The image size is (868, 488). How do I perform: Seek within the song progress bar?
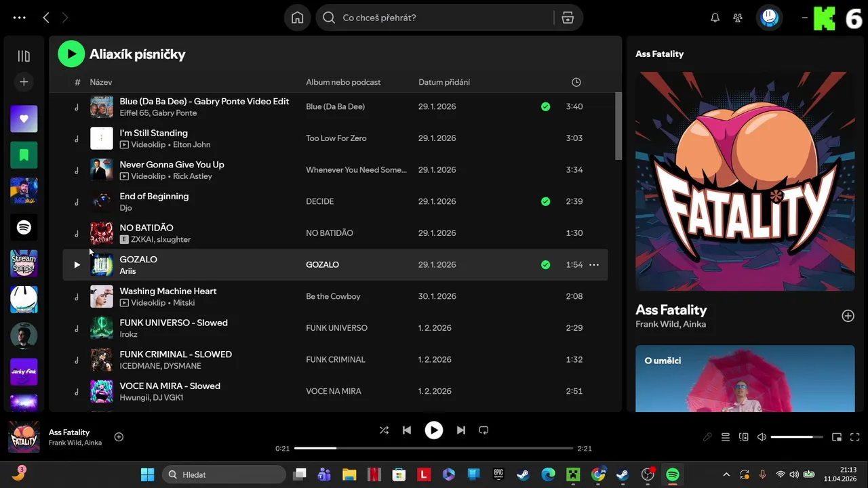(x=433, y=448)
